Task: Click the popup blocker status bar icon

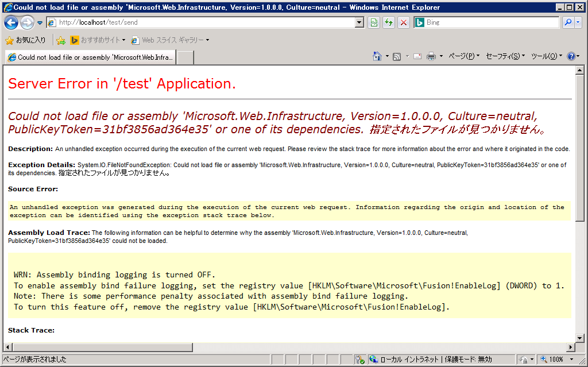Action: 359,360
